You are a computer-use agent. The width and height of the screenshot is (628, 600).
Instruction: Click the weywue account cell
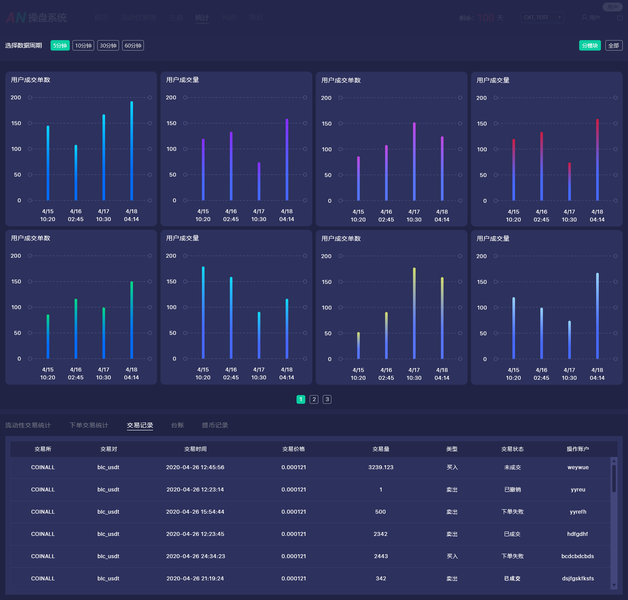pyautogui.click(x=578, y=467)
